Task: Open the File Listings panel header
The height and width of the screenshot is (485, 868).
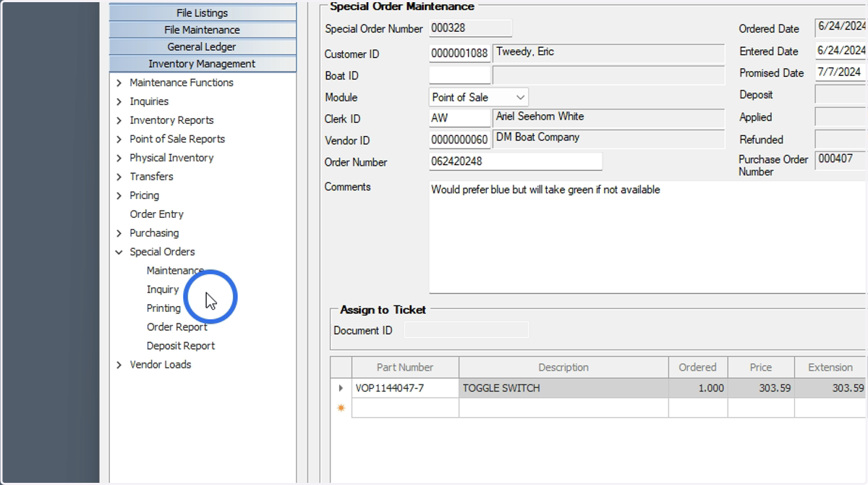Action: [203, 13]
